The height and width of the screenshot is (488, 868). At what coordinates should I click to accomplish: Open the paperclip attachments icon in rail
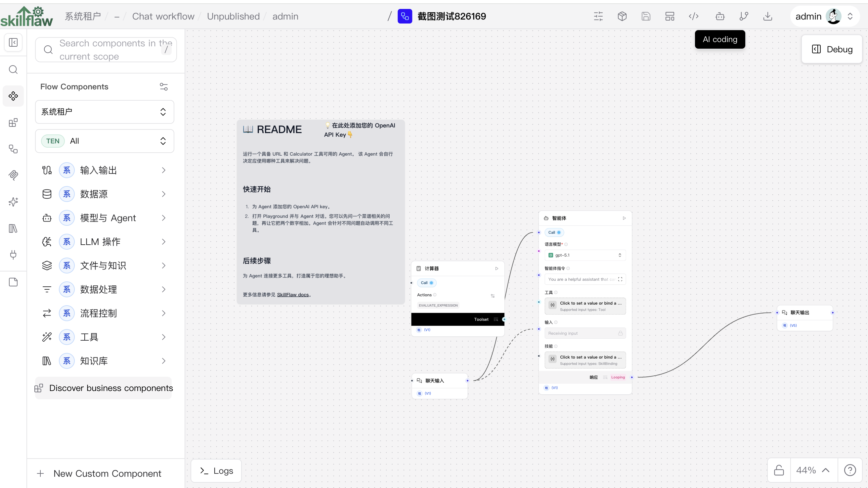[x=13, y=175]
